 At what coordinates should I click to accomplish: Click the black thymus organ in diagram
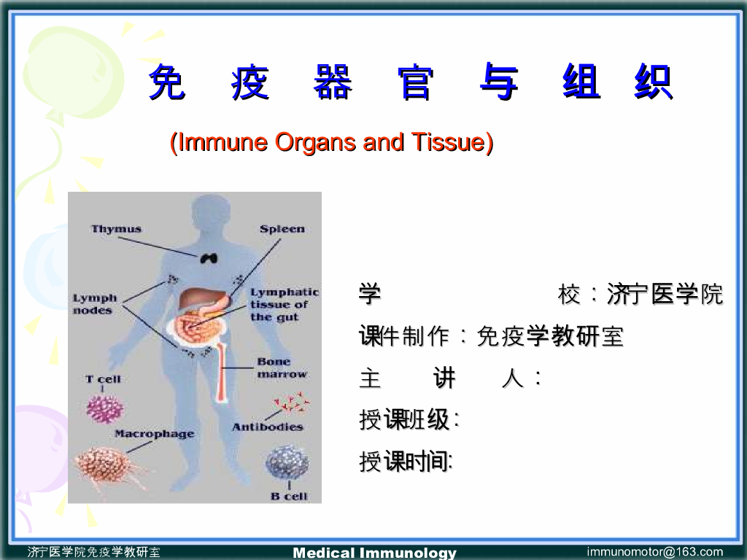[209, 259]
